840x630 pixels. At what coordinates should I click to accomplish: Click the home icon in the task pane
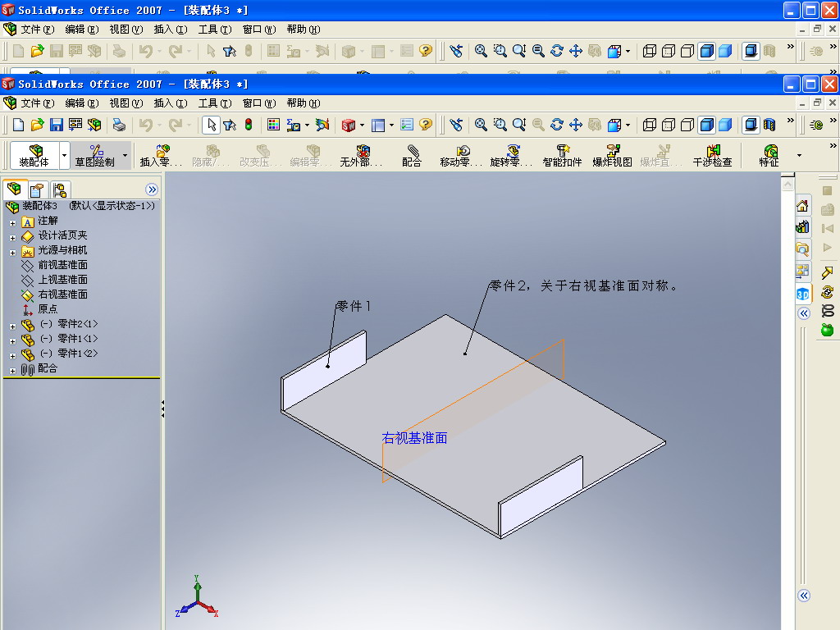pyautogui.click(x=802, y=206)
